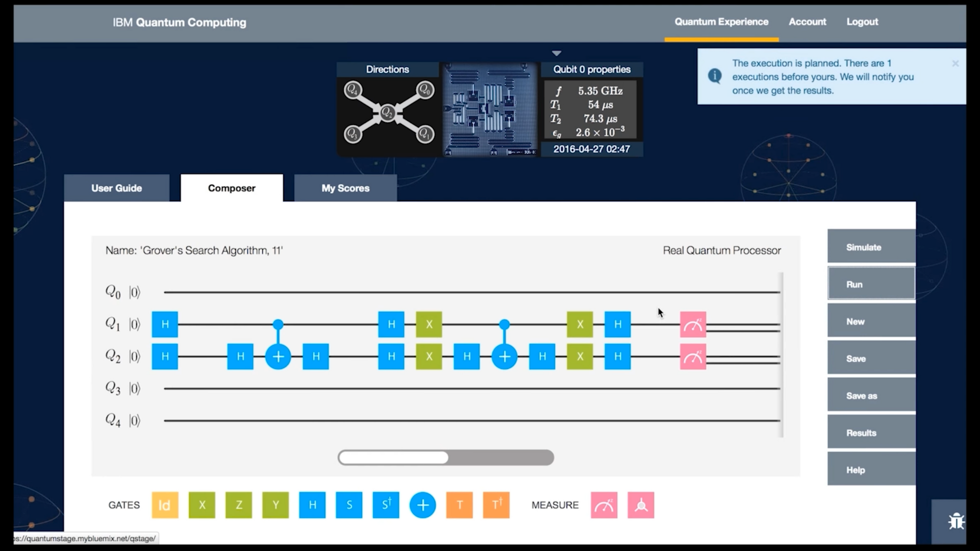This screenshot has height=551, width=980.
Task: Open the My Scores tab
Action: (x=345, y=188)
